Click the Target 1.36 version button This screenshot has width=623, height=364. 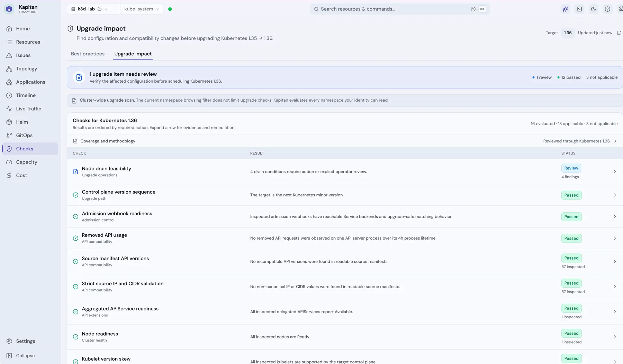click(568, 33)
